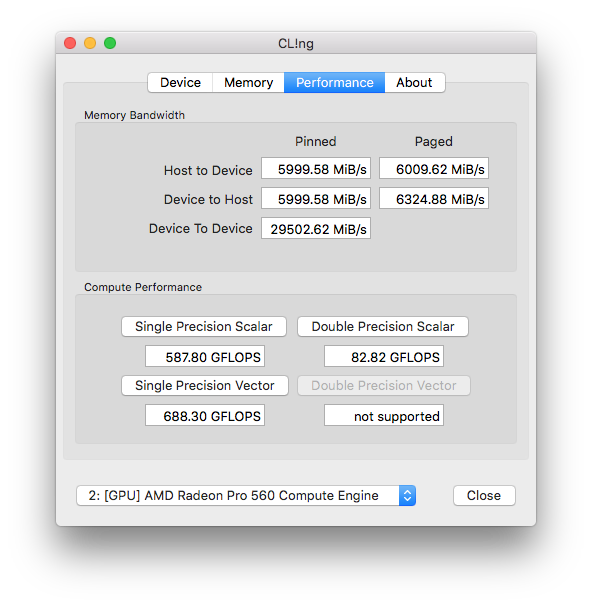This screenshot has width=592, height=606.
Task: Run the Double Precision Scalar benchmark
Action: [383, 327]
